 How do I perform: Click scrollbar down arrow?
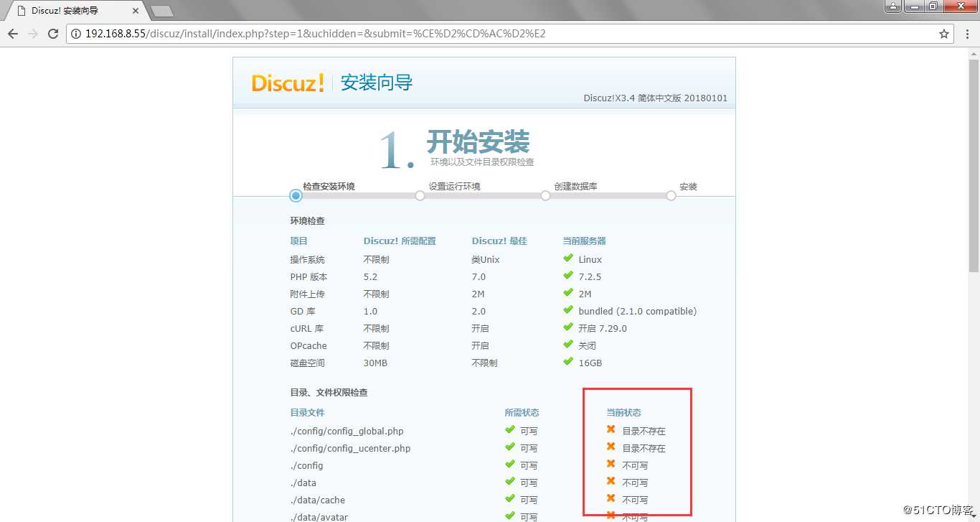coord(974,516)
